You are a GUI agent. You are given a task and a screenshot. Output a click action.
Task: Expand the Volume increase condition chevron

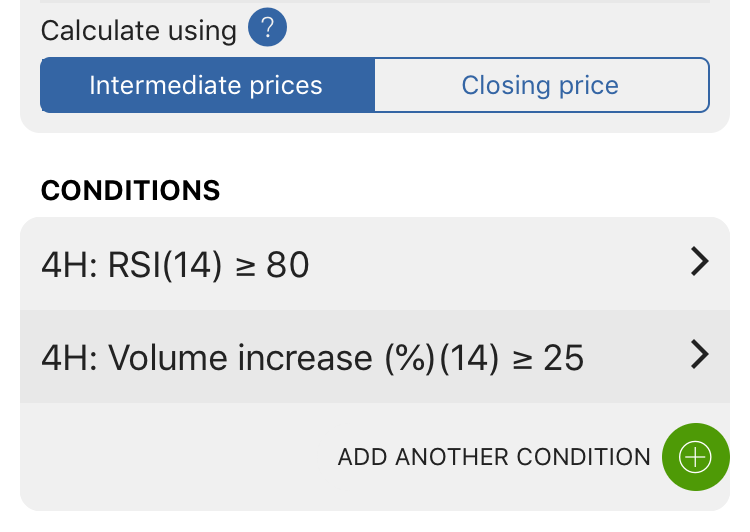(x=699, y=355)
